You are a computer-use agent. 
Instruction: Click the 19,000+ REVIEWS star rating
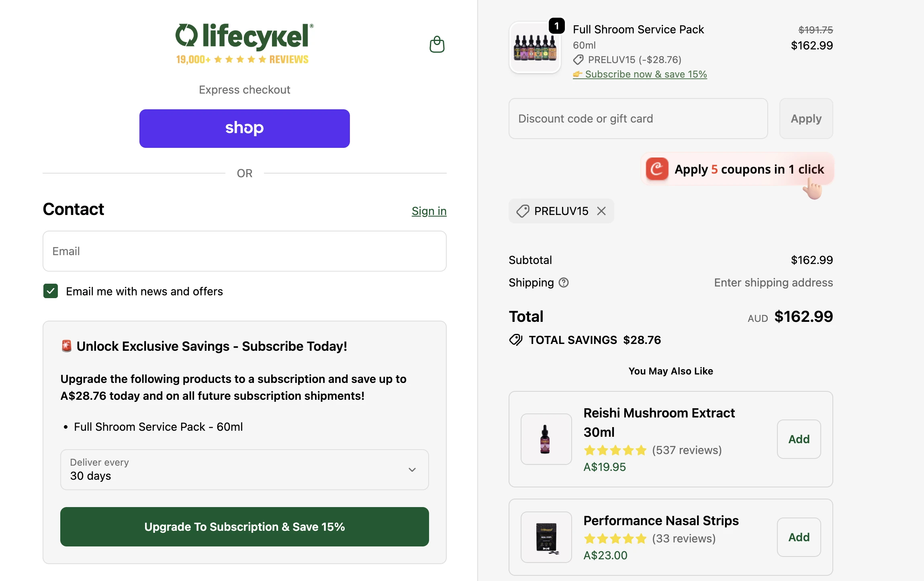point(242,59)
